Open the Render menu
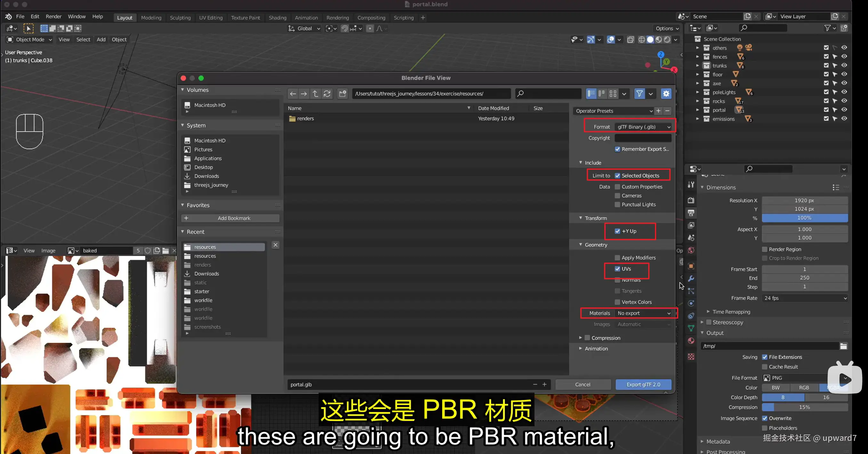This screenshot has width=868, height=454. click(53, 17)
